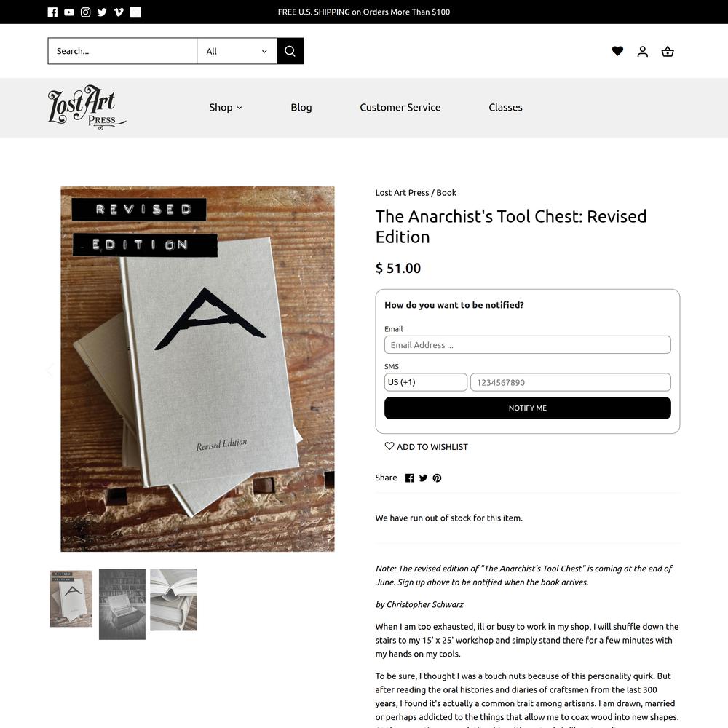
Task: Click the NOTIFY ME button
Action: [527, 408]
